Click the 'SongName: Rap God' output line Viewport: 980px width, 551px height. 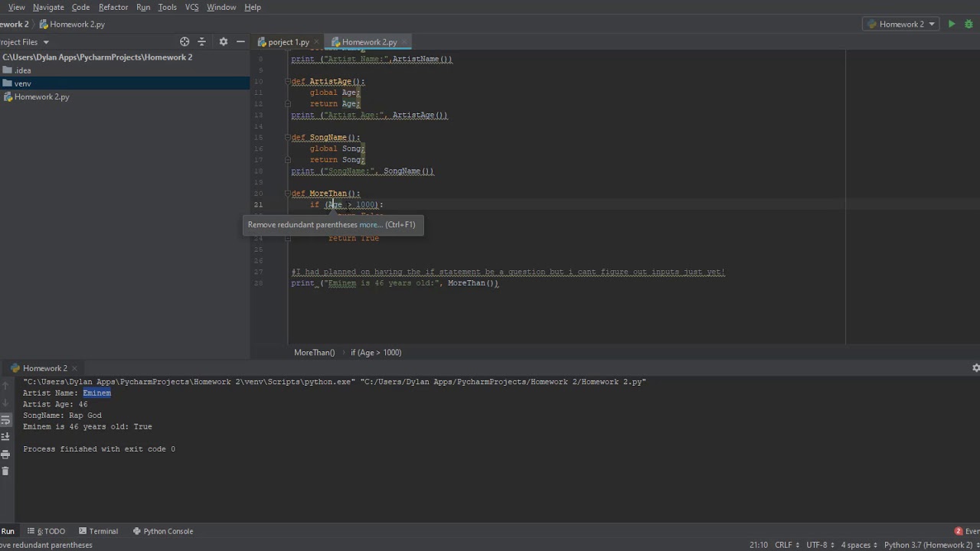point(62,416)
